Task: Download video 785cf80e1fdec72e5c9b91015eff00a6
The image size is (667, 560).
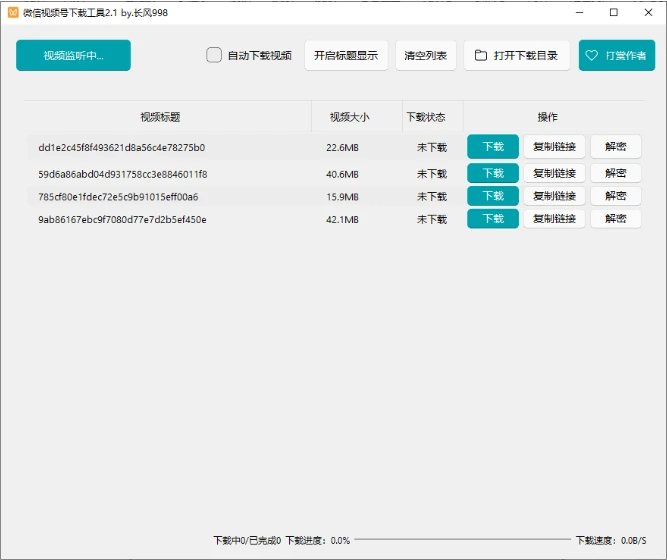Action: pos(493,196)
